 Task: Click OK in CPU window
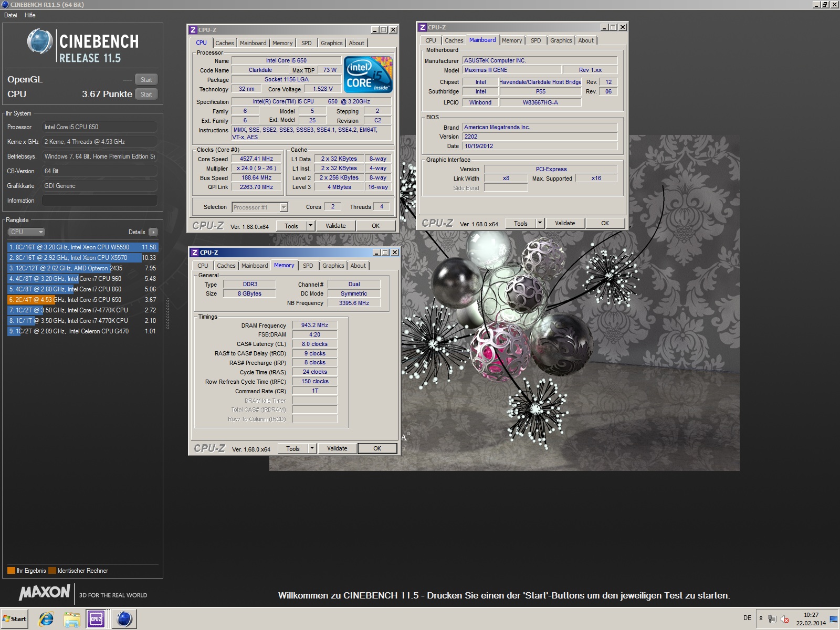376,226
